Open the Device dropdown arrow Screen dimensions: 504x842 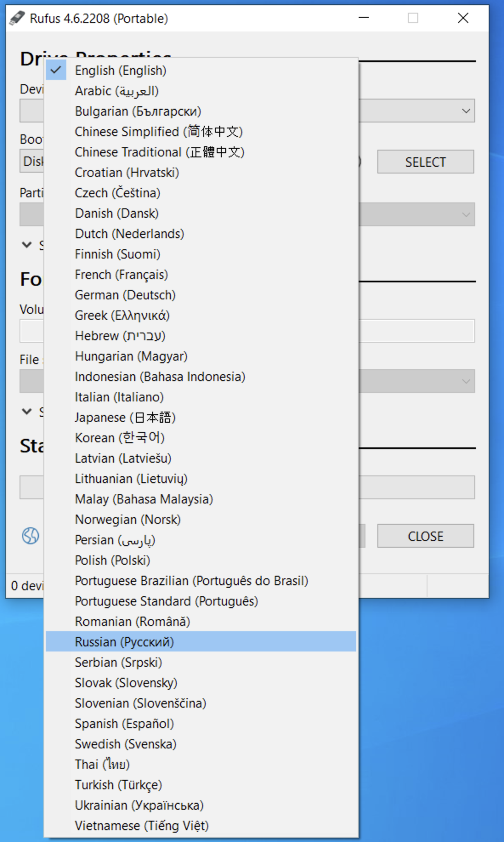(466, 111)
